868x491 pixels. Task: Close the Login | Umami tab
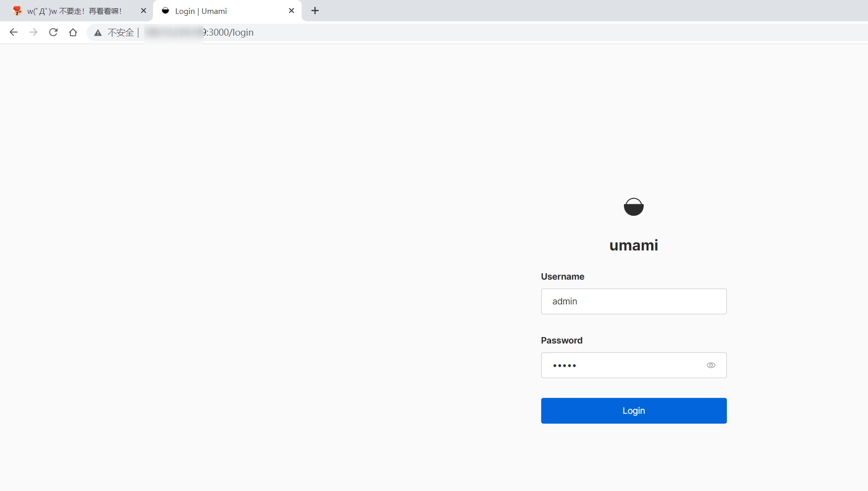[x=292, y=10]
